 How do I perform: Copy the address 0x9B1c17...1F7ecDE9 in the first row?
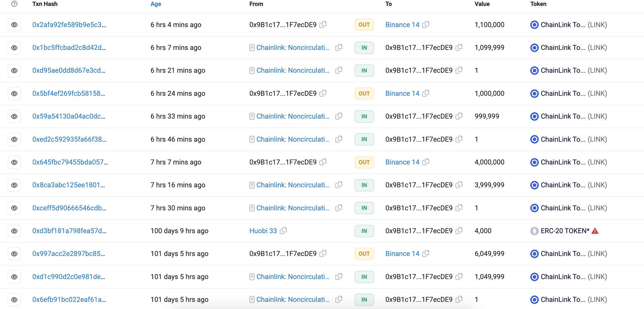coord(324,24)
